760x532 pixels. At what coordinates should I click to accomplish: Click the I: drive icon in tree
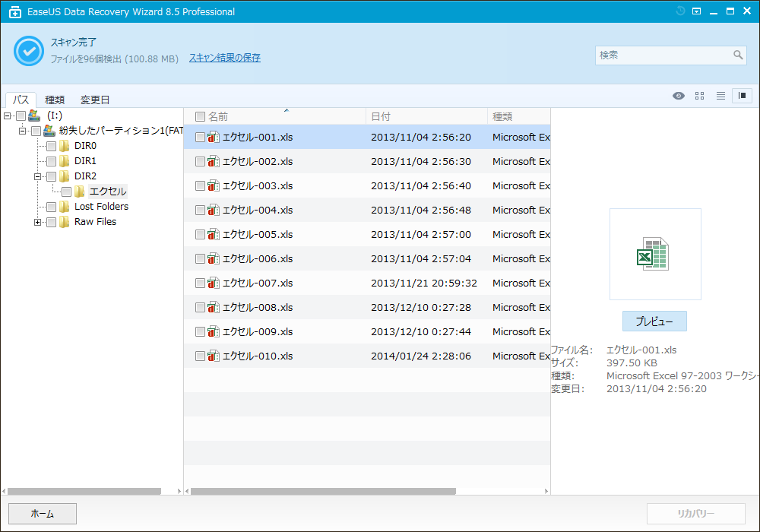coord(34,116)
